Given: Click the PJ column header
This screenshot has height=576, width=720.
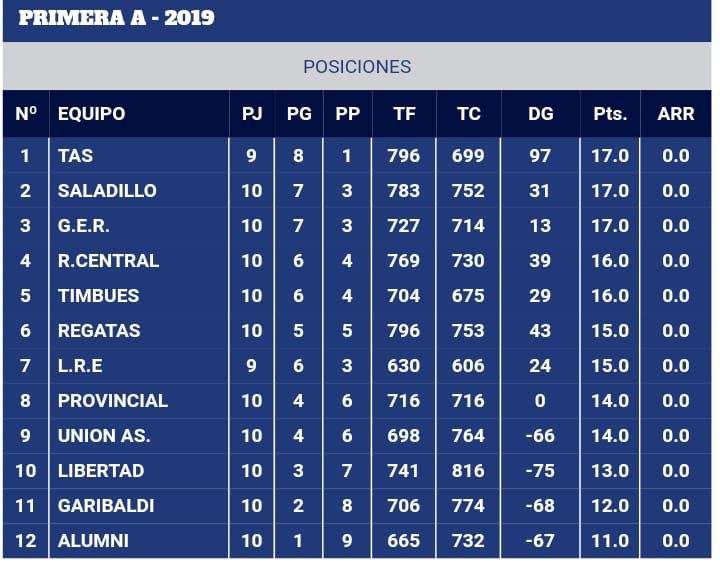Looking at the screenshot, I should [252, 114].
